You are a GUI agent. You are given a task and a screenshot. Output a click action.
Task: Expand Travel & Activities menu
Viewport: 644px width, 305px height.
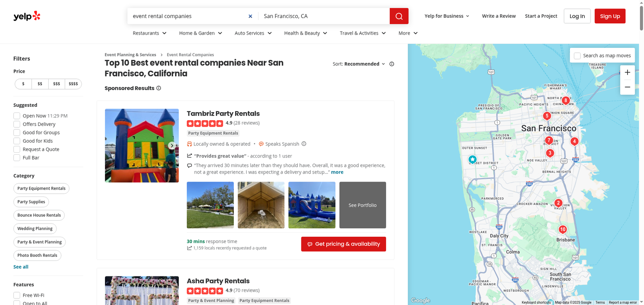[x=363, y=33]
